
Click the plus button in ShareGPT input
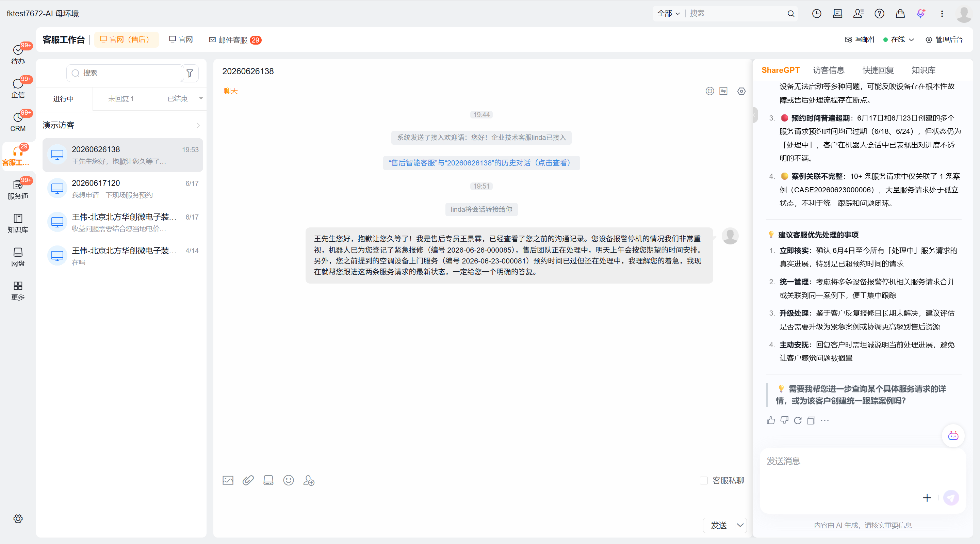(x=927, y=498)
